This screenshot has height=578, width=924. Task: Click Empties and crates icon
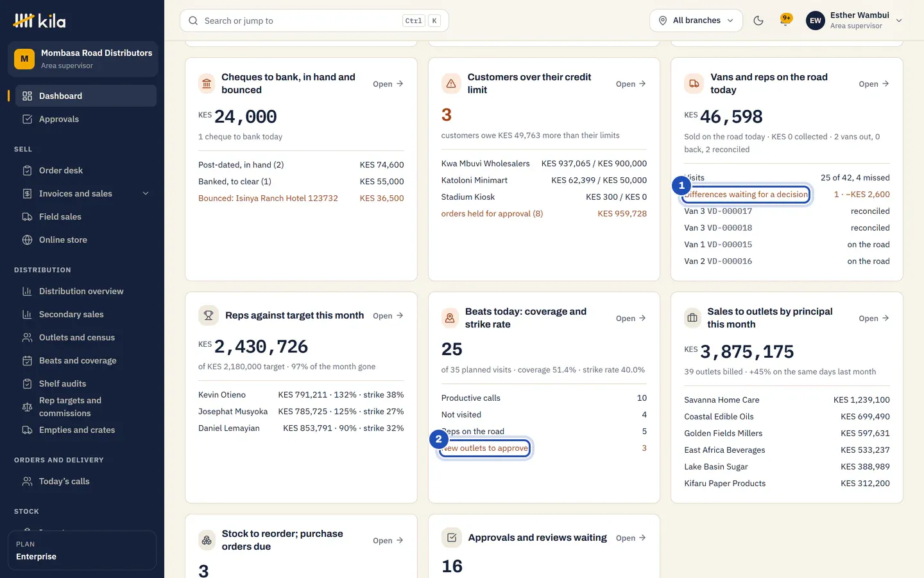coord(27,430)
